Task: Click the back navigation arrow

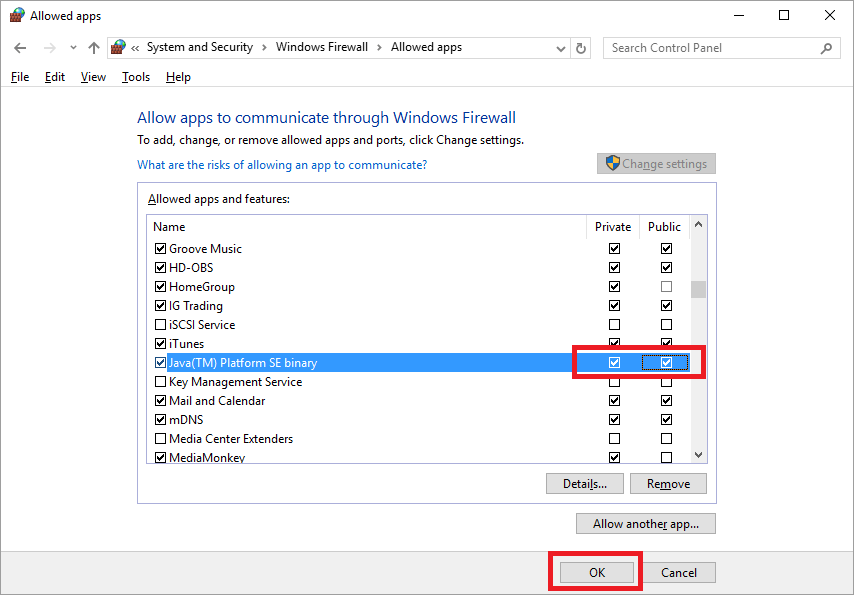Action: pos(20,47)
